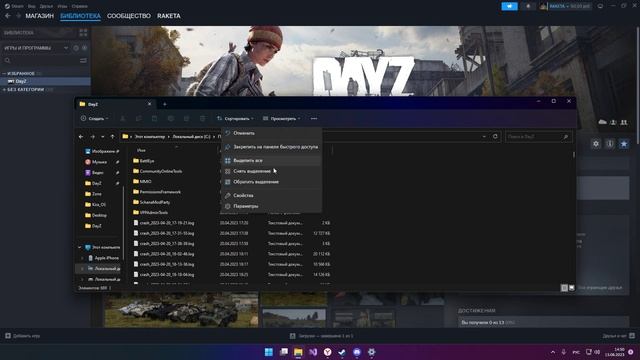Go back using Steam's back arrow
The width and height of the screenshot is (640, 360).
[x=8, y=16]
